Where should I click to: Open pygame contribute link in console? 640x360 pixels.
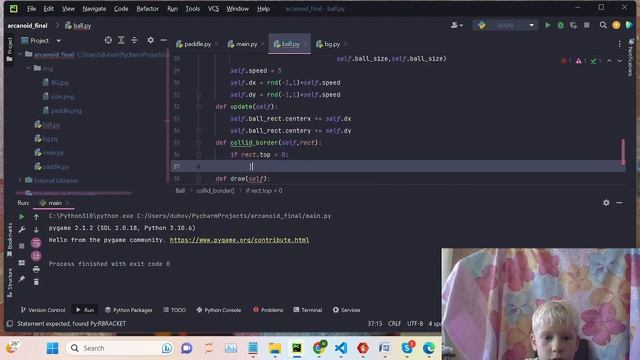(x=239, y=240)
